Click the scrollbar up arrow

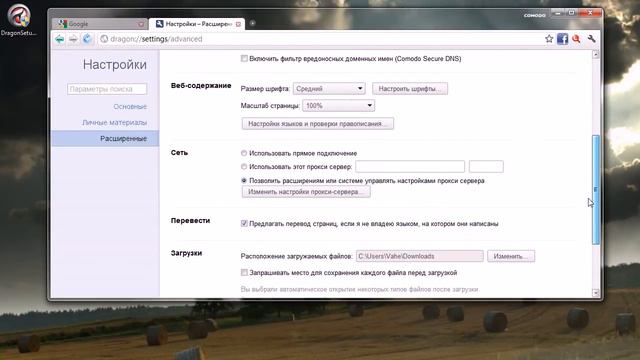(x=596, y=55)
